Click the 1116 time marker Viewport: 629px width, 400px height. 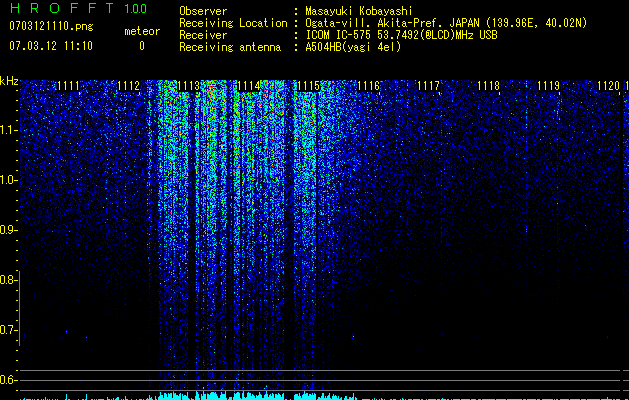click(x=369, y=86)
